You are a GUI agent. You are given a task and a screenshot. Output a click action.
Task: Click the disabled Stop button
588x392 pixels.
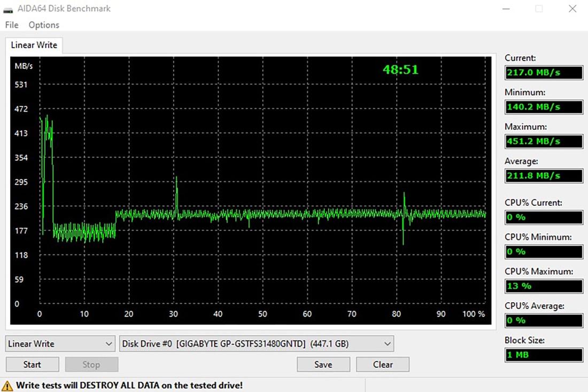(x=91, y=364)
